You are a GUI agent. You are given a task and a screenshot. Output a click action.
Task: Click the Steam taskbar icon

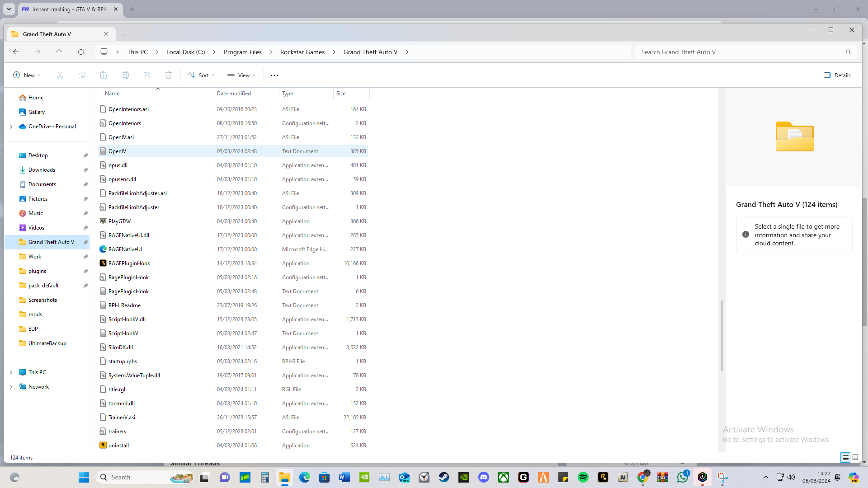(444, 477)
